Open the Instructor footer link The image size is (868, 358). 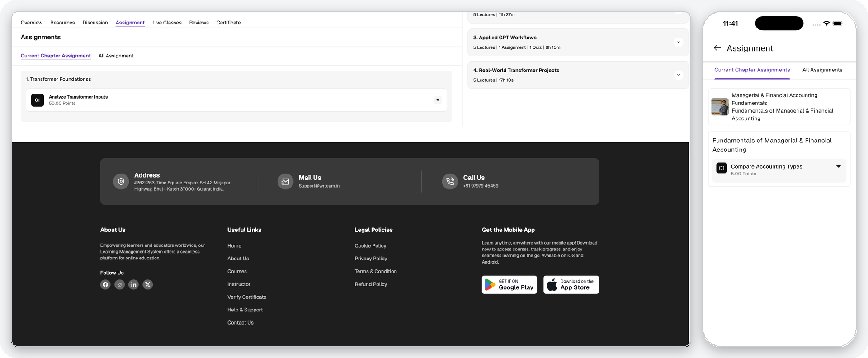(x=239, y=284)
